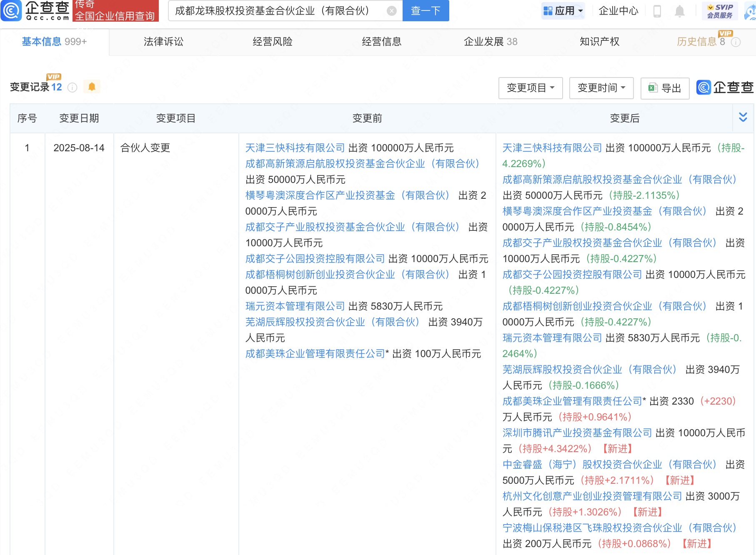The image size is (756, 555).
Task: Switch to the 法律诉讼 tab
Action: coord(163,42)
